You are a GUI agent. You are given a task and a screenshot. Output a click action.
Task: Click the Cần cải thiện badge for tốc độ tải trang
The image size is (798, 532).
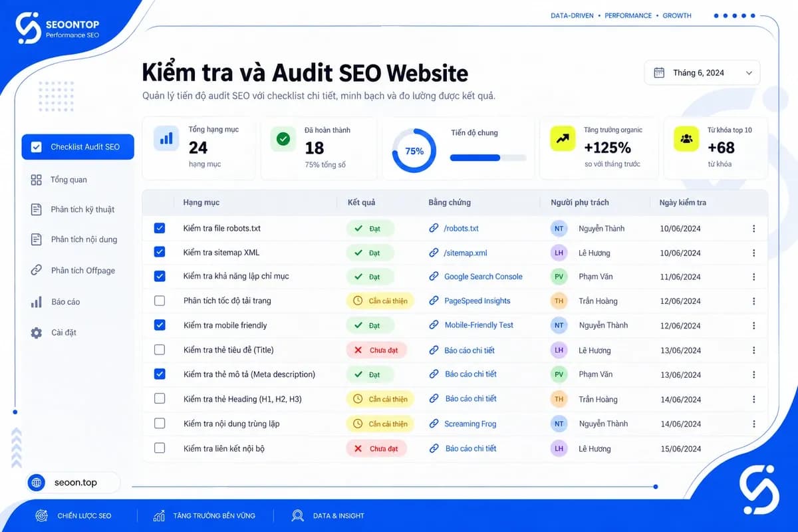380,301
